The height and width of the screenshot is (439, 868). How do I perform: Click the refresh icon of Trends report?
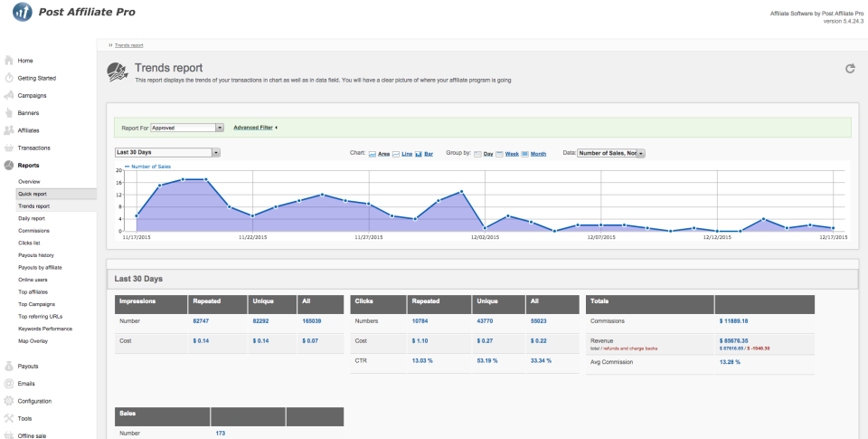850,68
